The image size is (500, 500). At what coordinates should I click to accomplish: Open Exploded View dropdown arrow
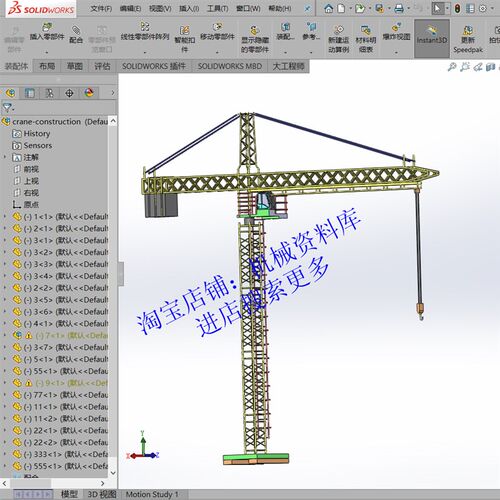point(396,52)
